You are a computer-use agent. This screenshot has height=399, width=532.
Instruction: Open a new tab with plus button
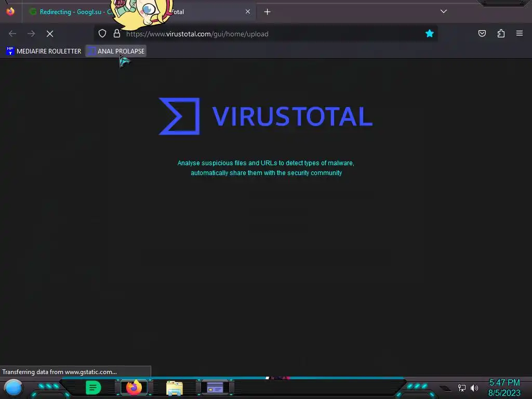268,12
